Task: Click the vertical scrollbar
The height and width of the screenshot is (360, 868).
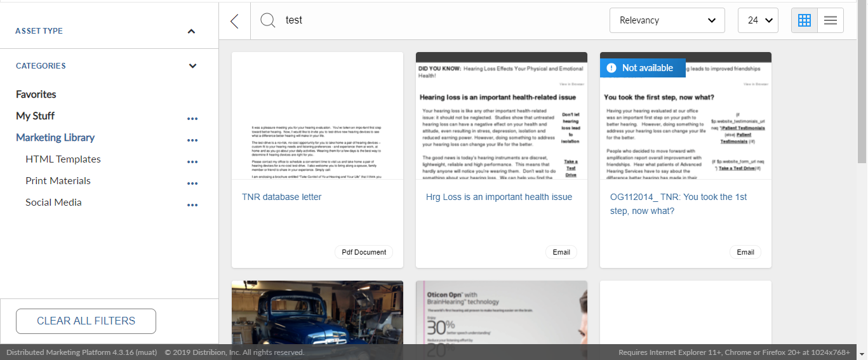Action: 862,83
